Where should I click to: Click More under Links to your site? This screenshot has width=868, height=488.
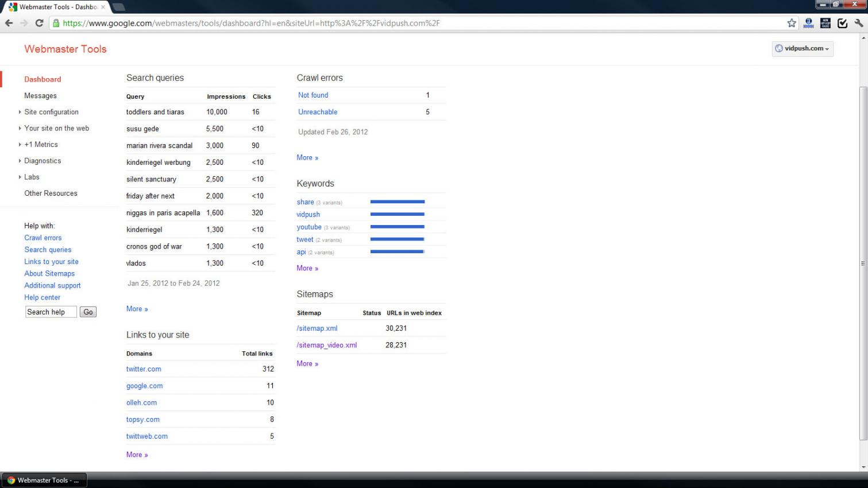[137, 455]
